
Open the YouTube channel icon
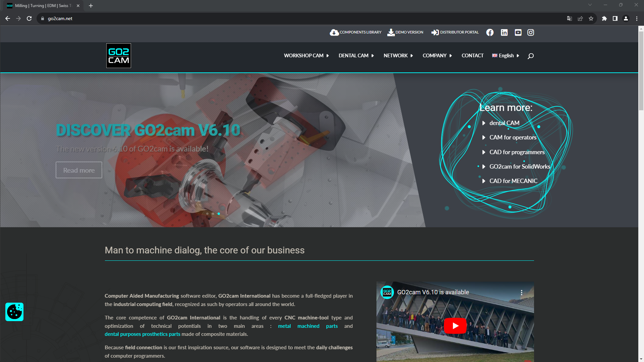[x=518, y=32]
